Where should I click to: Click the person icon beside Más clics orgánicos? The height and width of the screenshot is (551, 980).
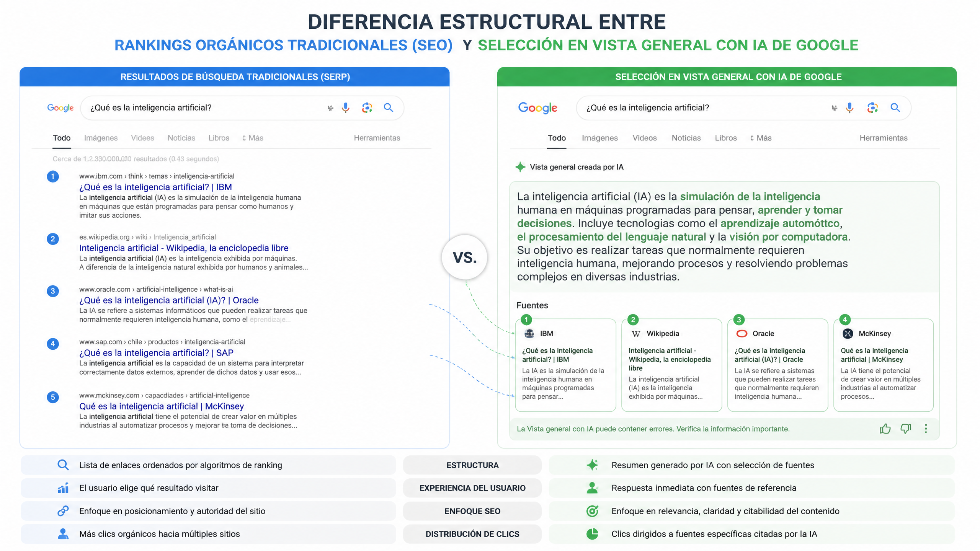pyautogui.click(x=63, y=534)
